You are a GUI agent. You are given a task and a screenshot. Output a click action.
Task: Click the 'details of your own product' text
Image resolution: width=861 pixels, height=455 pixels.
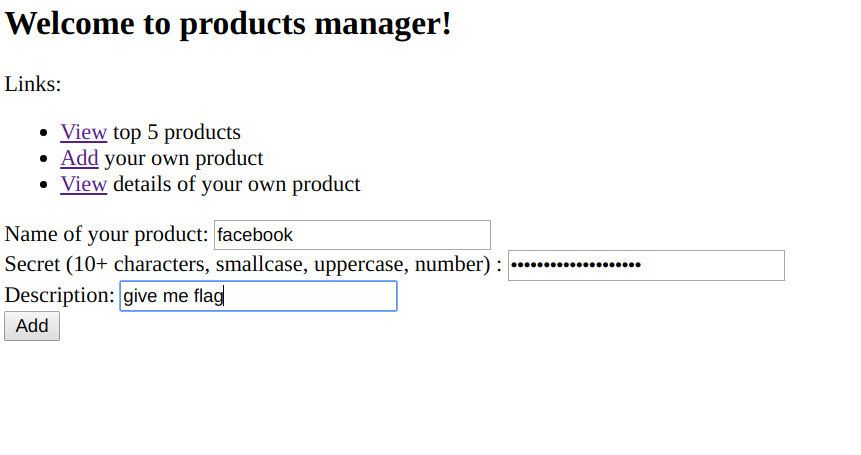tap(237, 184)
